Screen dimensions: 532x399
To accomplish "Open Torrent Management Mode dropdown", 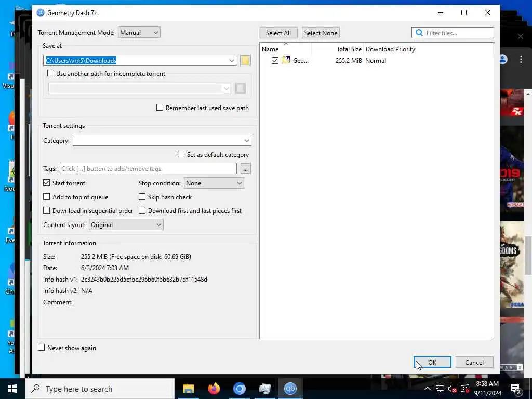I will pos(139,33).
